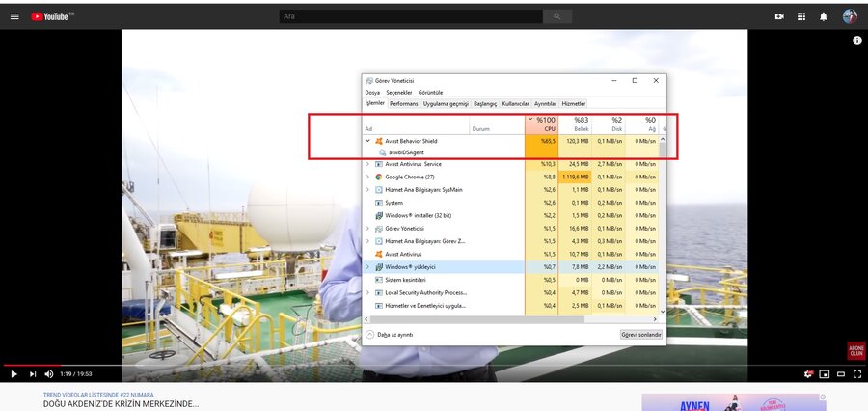868x411 pixels.
Task: Open the create video camera icon
Action: coord(779,16)
